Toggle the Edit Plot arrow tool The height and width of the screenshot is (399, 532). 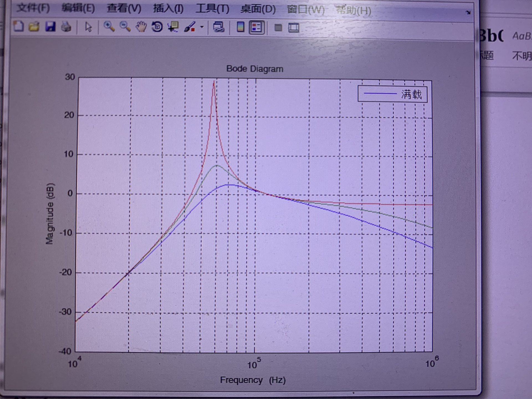tap(88, 27)
